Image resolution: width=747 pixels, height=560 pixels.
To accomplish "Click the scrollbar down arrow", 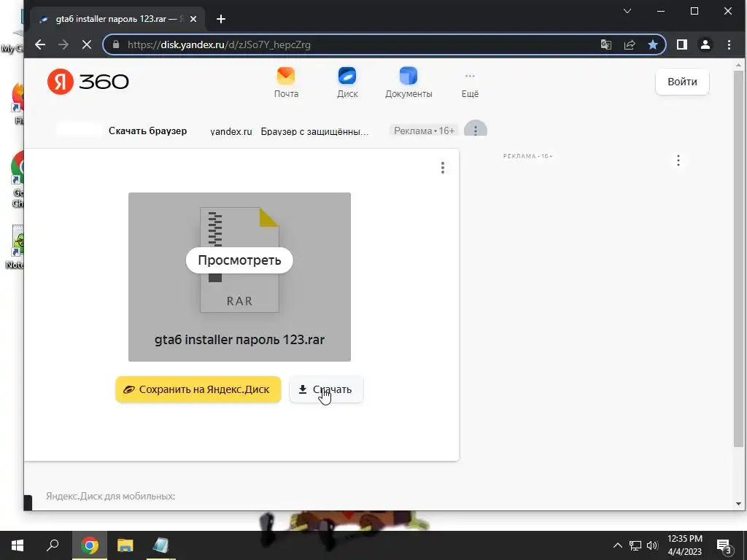I will tap(738, 504).
